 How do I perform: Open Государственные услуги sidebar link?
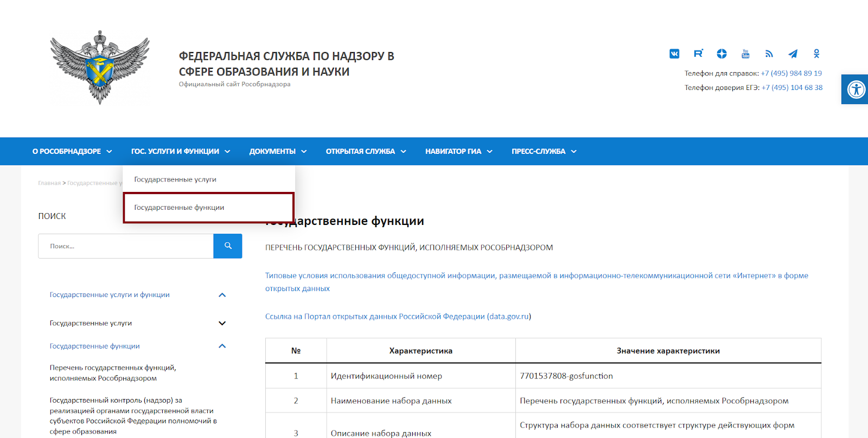pyautogui.click(x=91, y=323)
